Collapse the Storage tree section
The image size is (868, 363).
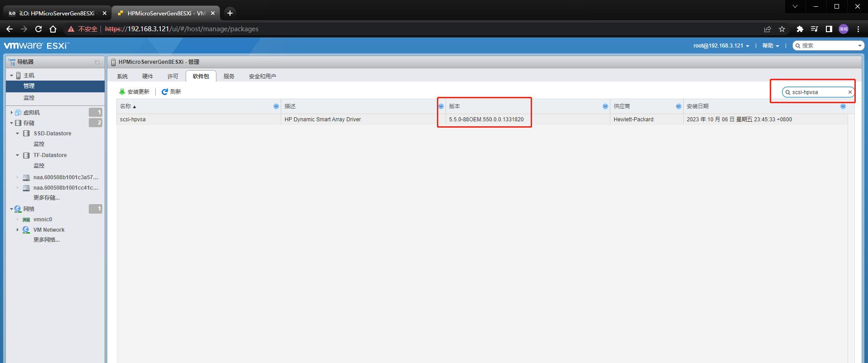click(x=11, y=123)
